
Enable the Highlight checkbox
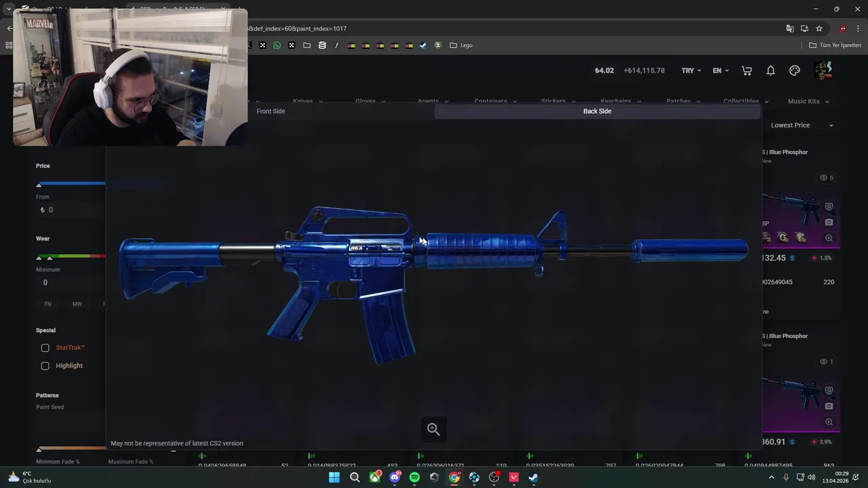[45, 366]
